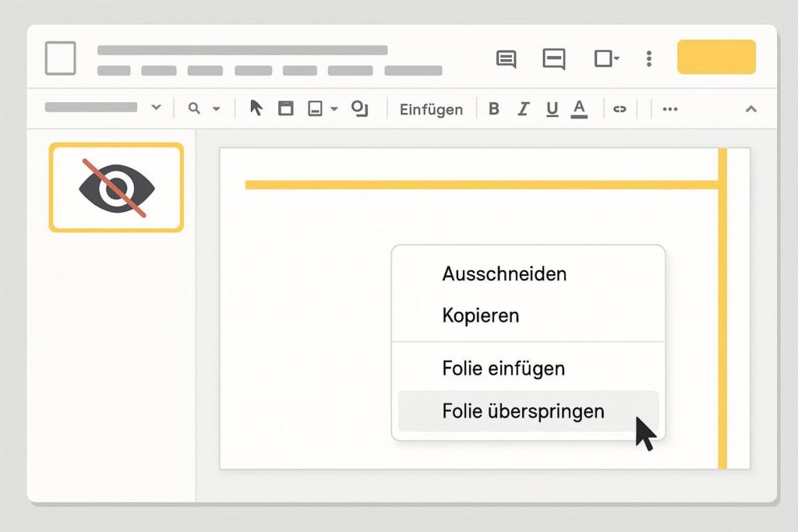
Task: Select the skipped slide thumbnail
Action: [x=116, y=188]
